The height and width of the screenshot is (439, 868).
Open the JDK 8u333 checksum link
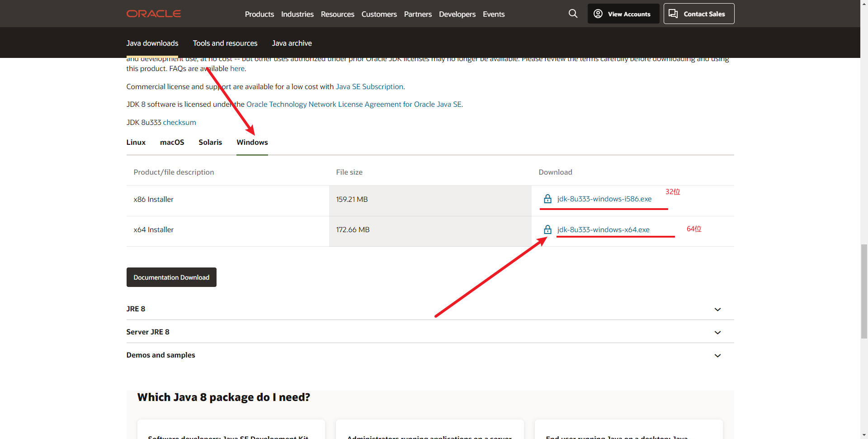click(x=179, y=122)
